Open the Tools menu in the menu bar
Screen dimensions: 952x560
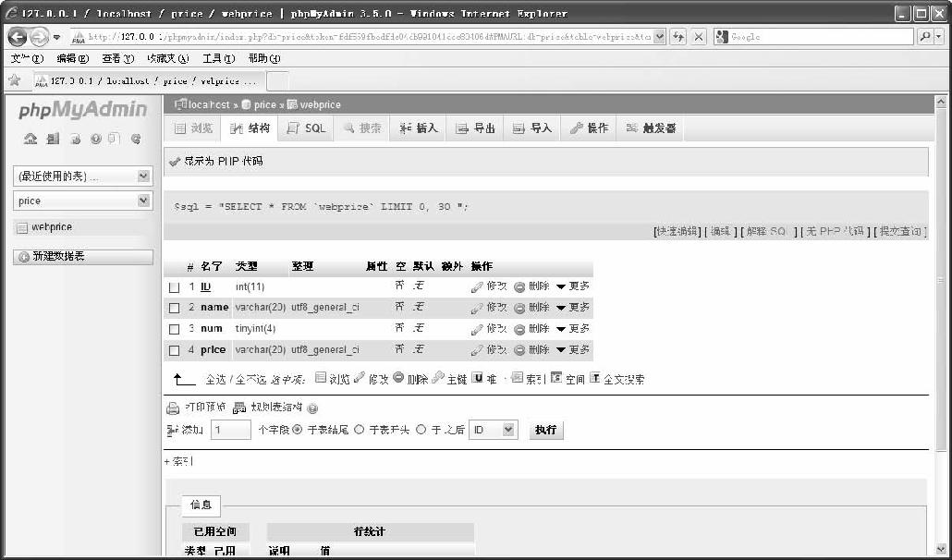218,59
